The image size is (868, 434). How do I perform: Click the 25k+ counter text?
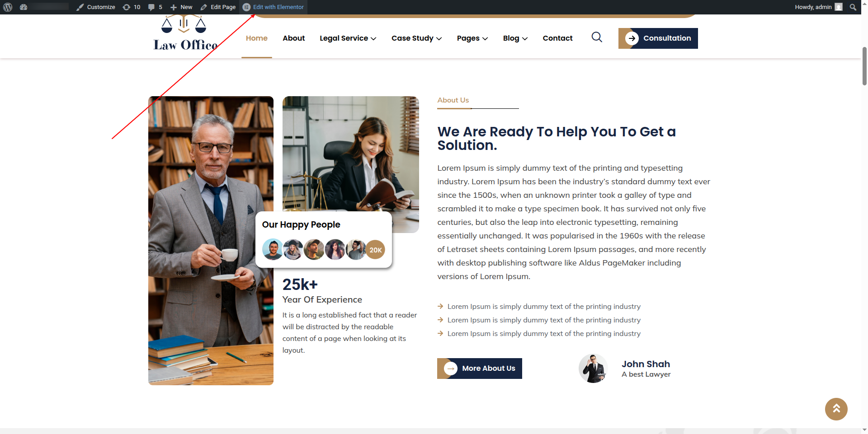300,285
